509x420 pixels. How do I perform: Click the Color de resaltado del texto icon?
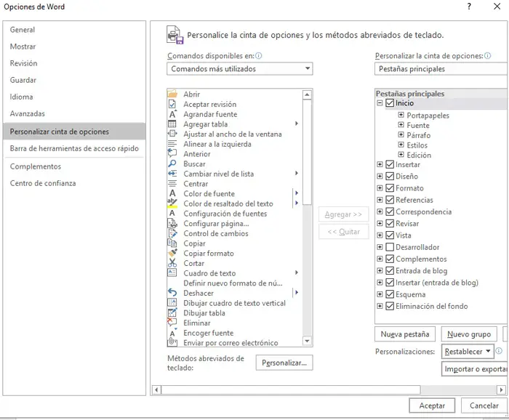[172, 203]
